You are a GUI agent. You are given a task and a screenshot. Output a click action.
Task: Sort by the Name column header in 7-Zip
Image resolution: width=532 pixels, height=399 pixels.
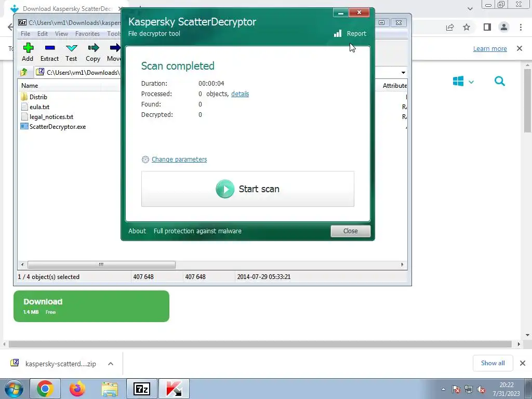[59, 86]
